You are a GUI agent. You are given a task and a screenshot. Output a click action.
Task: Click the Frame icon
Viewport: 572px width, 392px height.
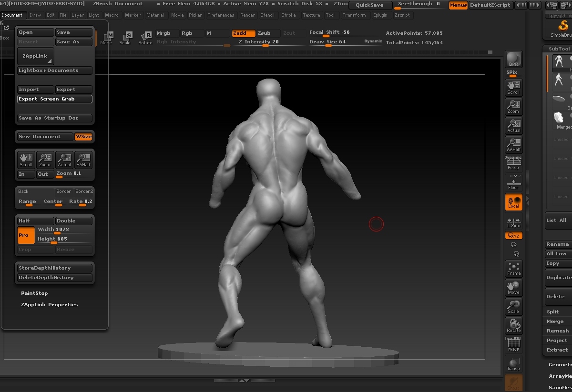[513, 269]
